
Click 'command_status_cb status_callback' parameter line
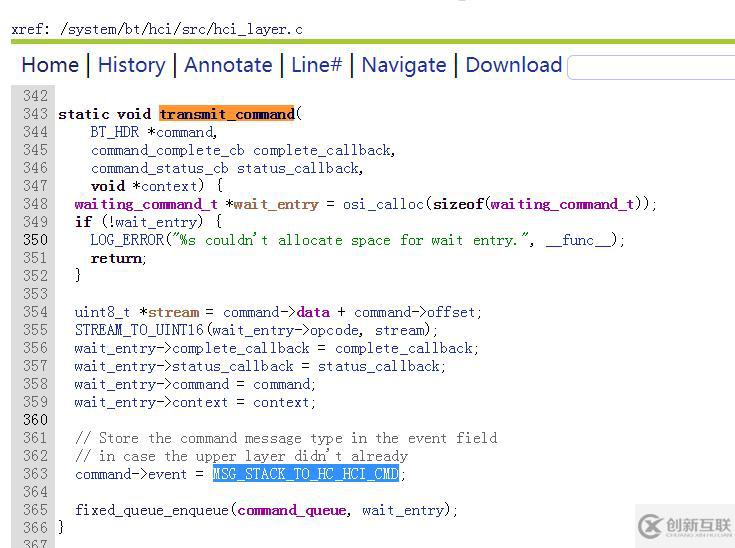tap(227, 168)
